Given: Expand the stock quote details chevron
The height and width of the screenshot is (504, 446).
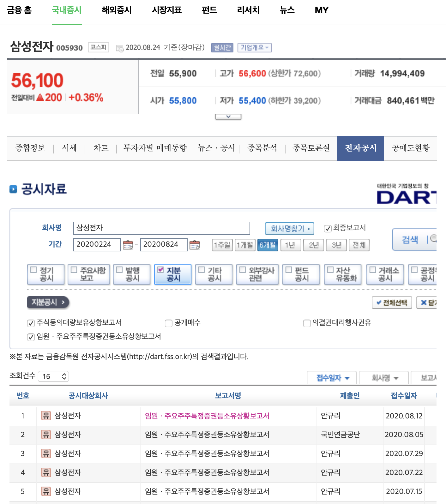Looking at the screenshot, I should coord(228,117).
